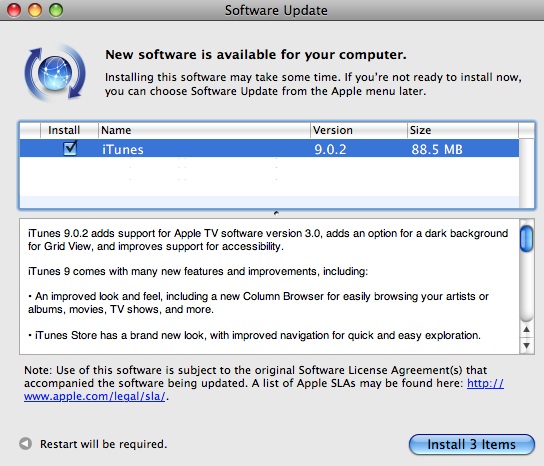Minimize the Software Update window
The width and height of the screenshot is (544, 466).
(35, 10)
